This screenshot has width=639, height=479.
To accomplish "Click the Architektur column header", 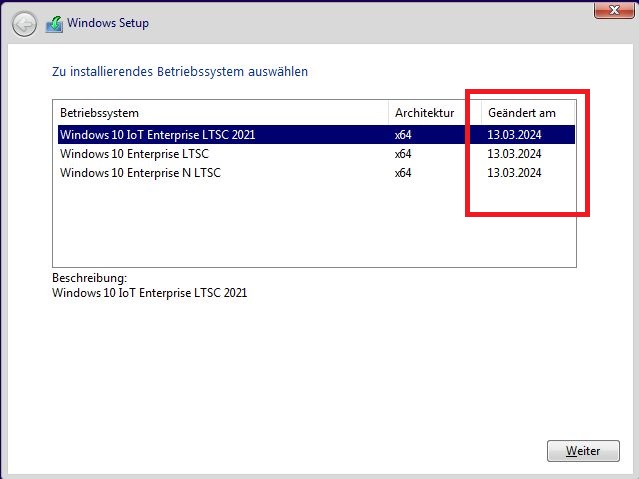I will 435,113.
